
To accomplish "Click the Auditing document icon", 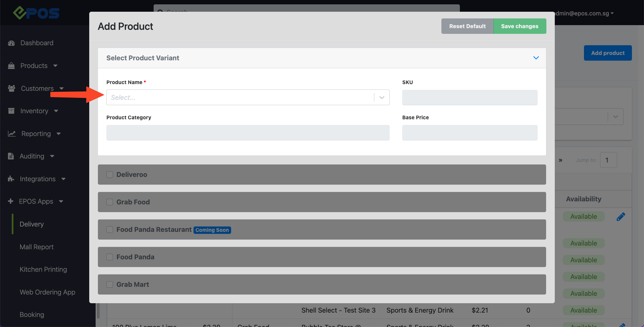I will pyautogui.click(x=11, y=156).
